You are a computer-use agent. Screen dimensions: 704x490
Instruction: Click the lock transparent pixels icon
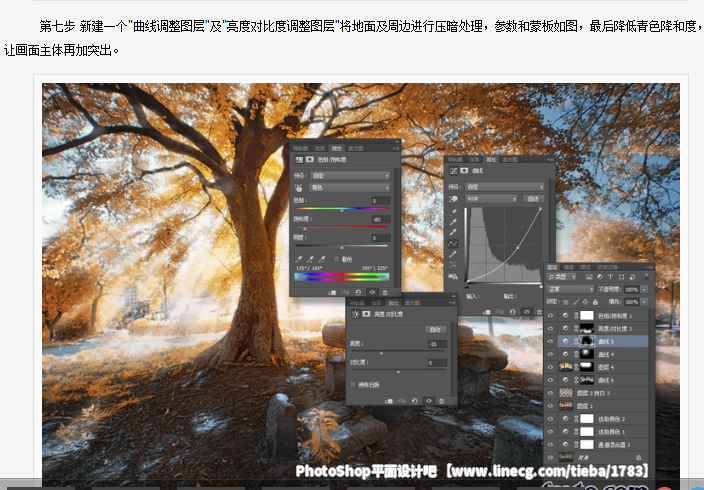point(566,302)
